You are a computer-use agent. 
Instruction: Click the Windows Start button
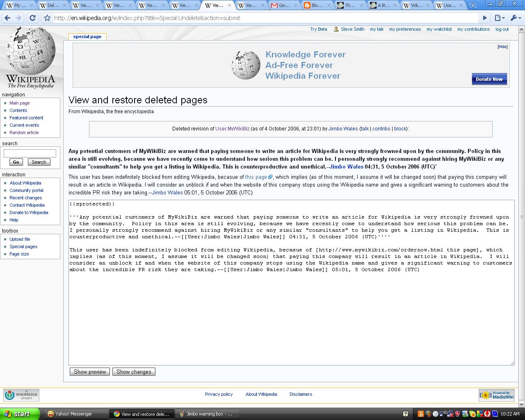pyautogui.click(x=20, y=414)
